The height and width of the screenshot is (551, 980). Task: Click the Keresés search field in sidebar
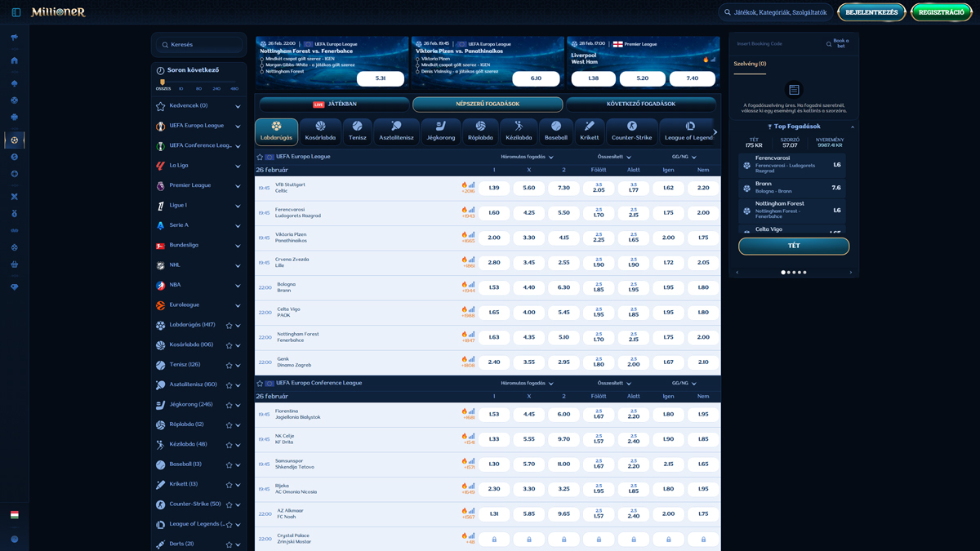(x=200, y=45)
